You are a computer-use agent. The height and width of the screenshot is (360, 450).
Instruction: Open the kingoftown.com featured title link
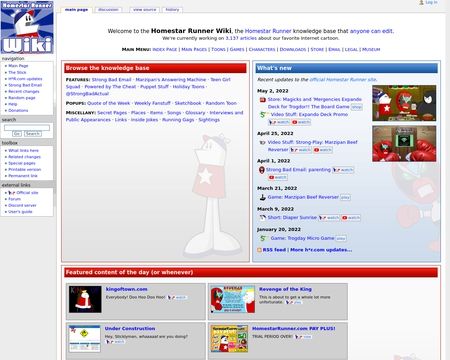pos(126,289)
